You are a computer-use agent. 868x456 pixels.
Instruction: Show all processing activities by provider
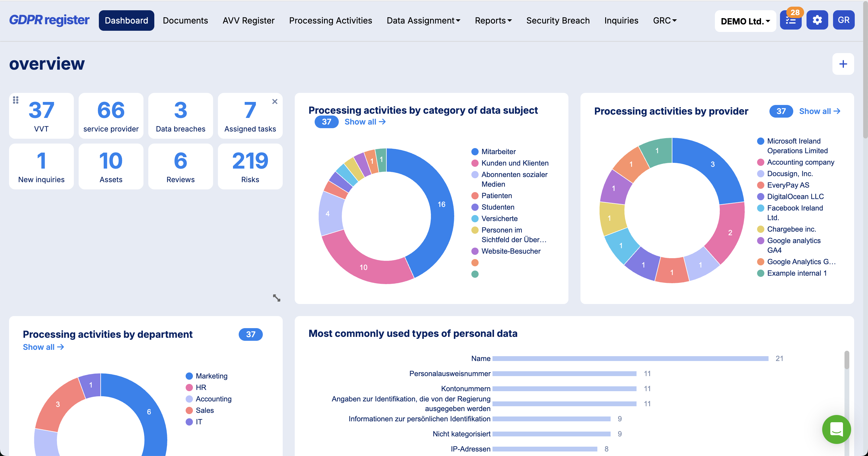819,111
